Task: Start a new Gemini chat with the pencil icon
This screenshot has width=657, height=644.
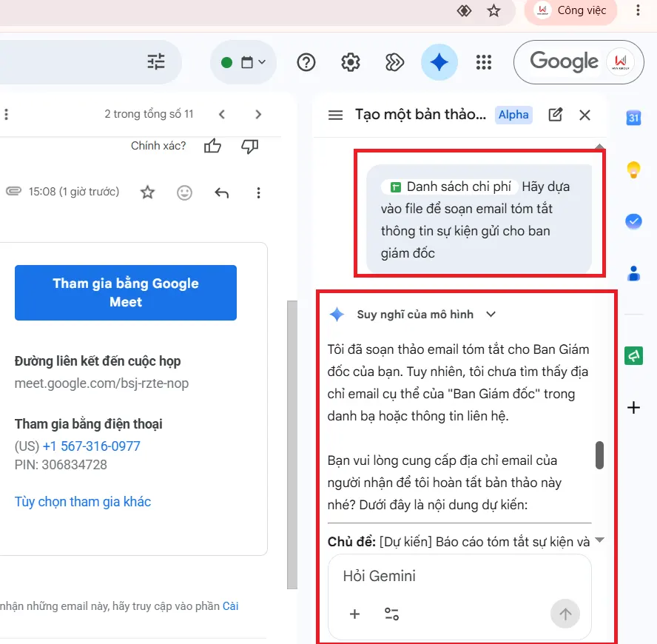Action: click(555, 115)
